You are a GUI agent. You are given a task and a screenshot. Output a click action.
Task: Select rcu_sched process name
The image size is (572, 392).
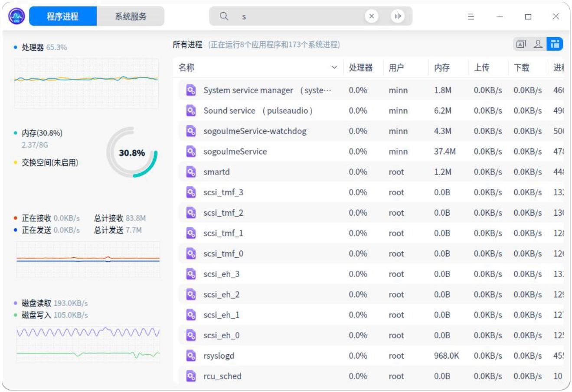[222, 376]
